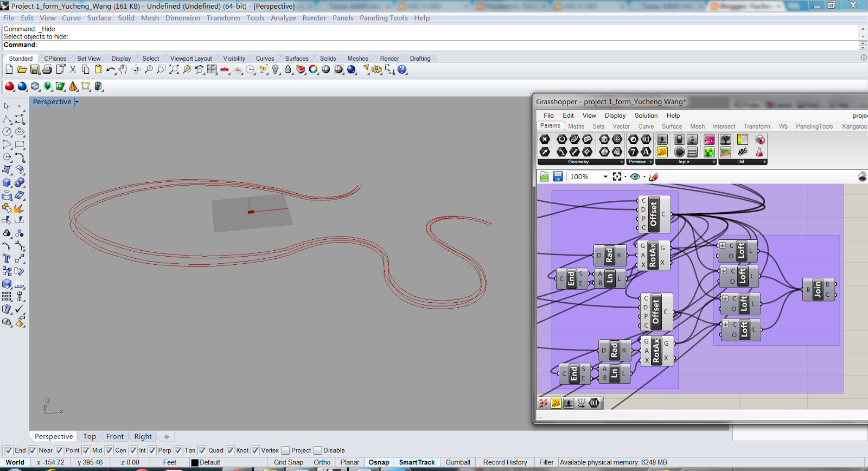Click the SmartTrack status bar button
The height and width of the screenshot is (471, 868).
pos(417,462)
